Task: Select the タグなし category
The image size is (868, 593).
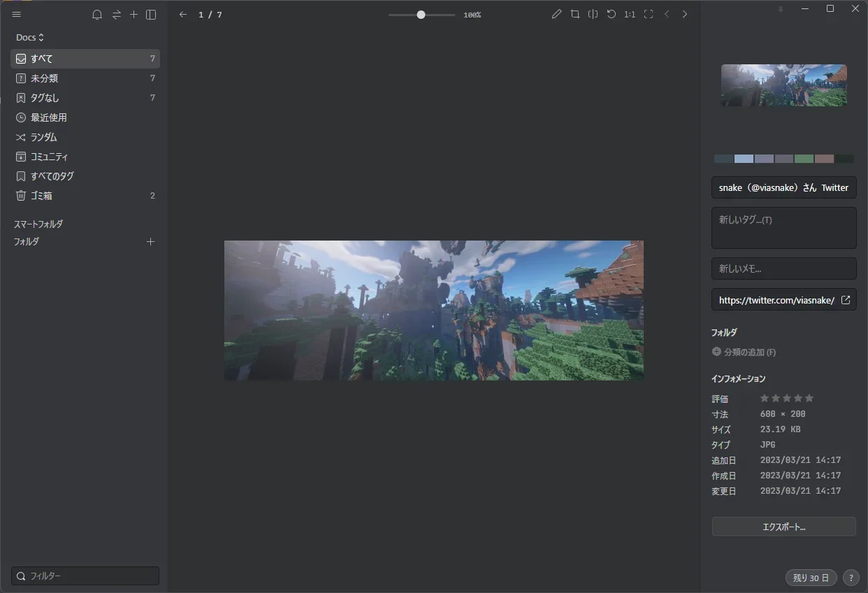Action: 85,98
